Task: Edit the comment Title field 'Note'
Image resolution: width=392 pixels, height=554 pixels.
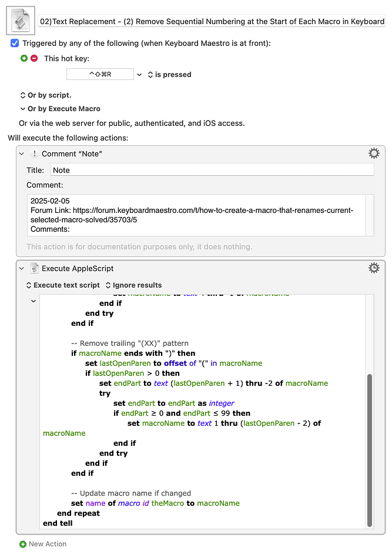Action: 212,170
